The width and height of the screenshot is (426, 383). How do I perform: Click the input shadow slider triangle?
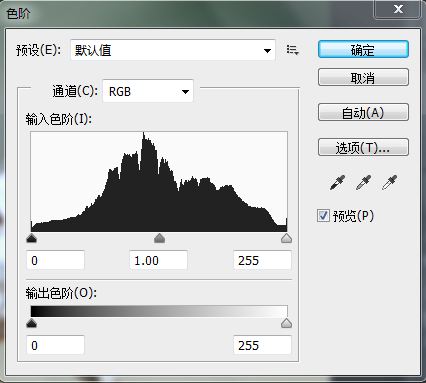point(31,238)
